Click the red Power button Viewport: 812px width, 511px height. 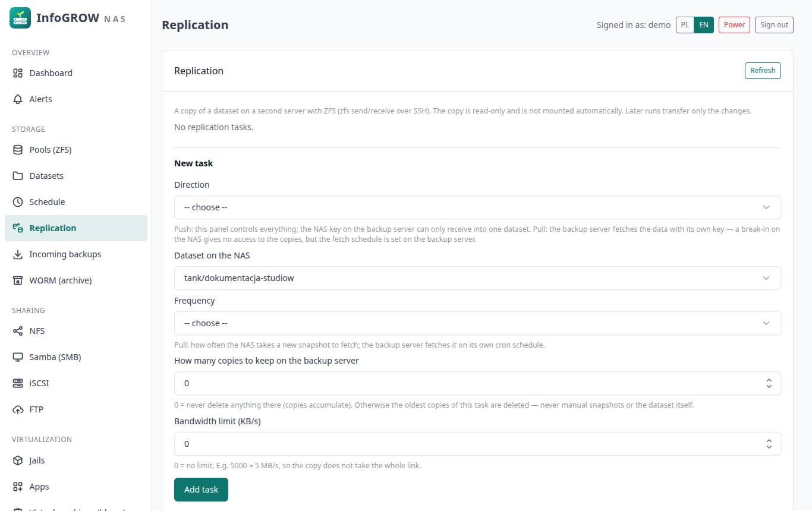pyautogui.click(x=734, y=25)
